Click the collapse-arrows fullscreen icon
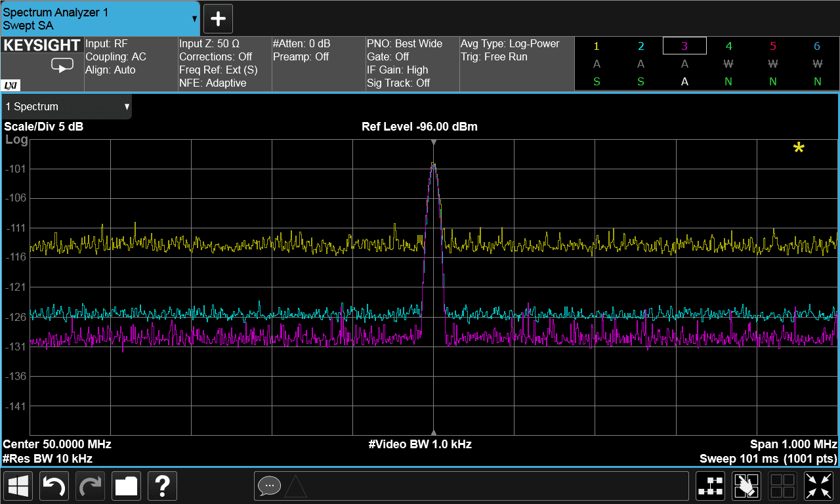840x504 pixels. (x=818, y=486)
